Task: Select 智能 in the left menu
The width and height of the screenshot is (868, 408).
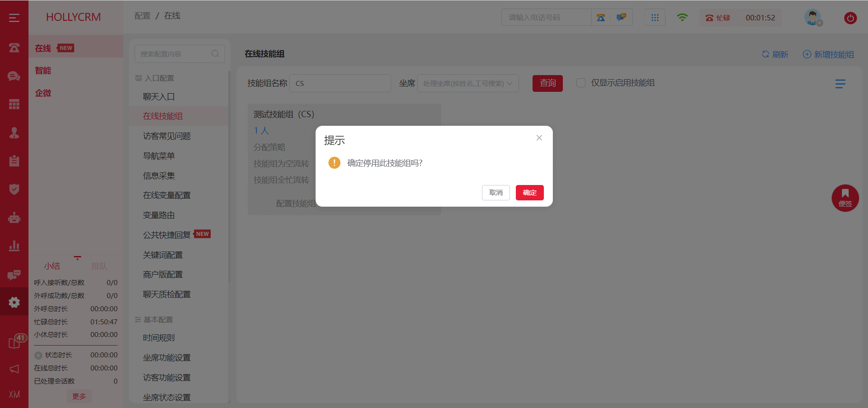Action: coord(43,71)
